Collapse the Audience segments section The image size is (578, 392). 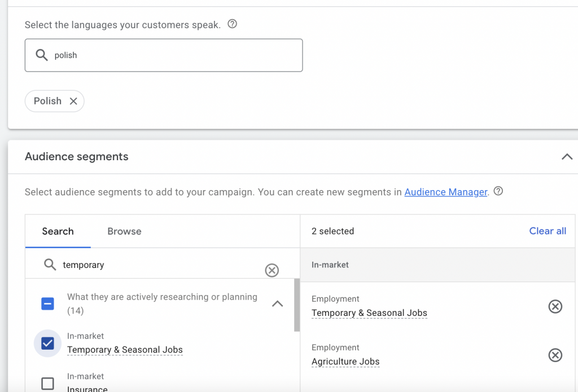click(x=567, y=157)
